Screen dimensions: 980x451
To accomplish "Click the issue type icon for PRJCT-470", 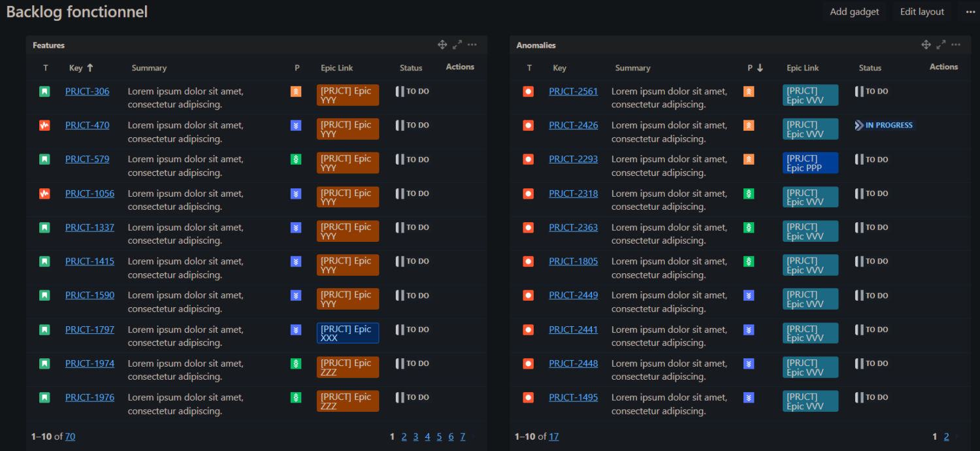I will (44, 125).
